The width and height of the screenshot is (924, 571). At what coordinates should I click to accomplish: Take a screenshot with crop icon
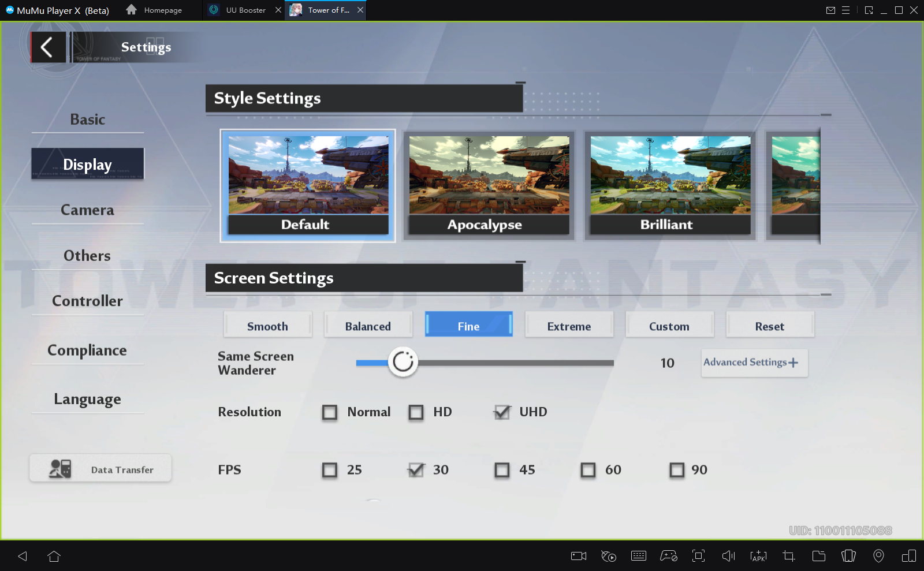[789, 556]
